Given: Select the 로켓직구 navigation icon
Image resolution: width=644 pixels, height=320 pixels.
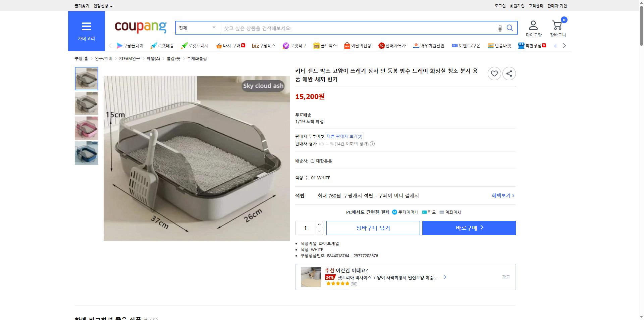Looking at the screenshot, I should [286, 45].
